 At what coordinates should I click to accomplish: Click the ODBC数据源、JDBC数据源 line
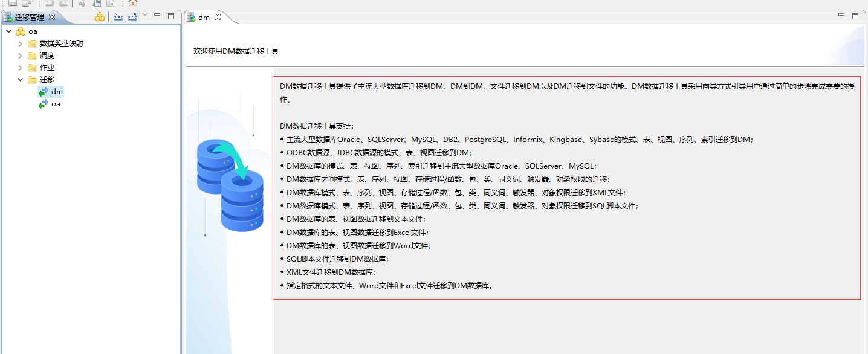pyautogui.click(x=376, y=153)
